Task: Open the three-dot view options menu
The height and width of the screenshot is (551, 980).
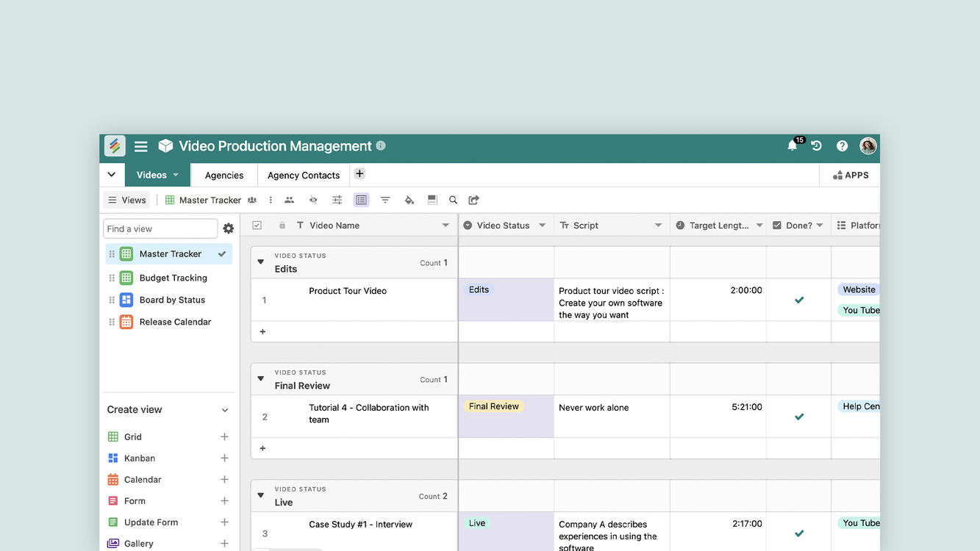Action: tap(271, 200)
